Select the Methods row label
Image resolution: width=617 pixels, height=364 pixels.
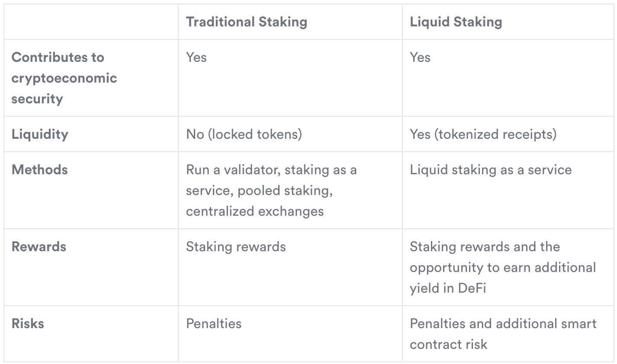pyautogui.click(x=39, y=169)
